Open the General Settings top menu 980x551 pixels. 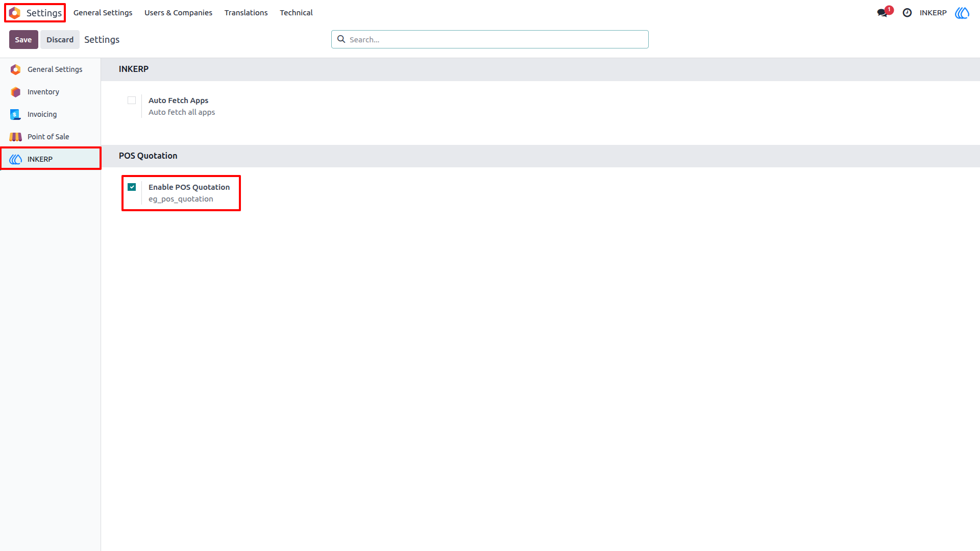coord(103,13)
